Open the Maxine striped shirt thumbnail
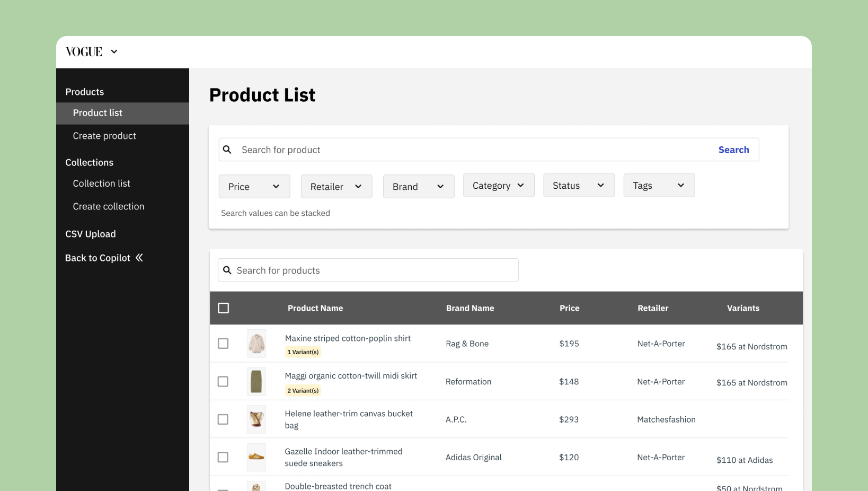868x491 pixels. click(x=256, y=344)
